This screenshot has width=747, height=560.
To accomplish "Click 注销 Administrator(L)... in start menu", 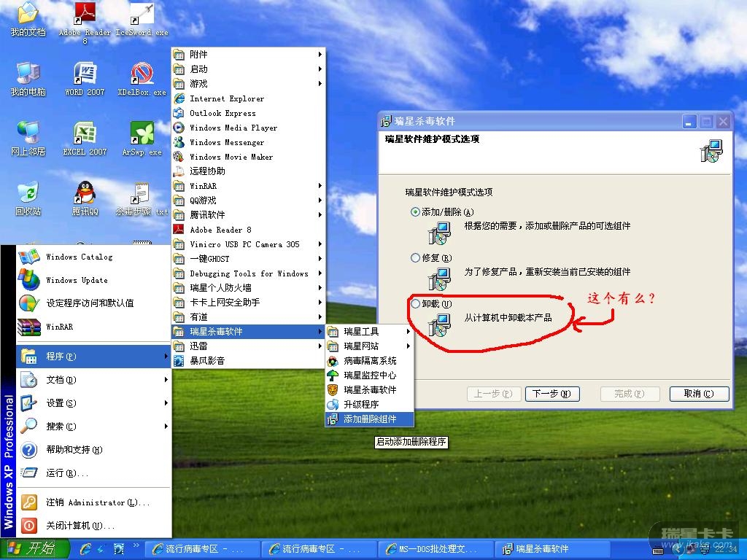I will point(94,502).
